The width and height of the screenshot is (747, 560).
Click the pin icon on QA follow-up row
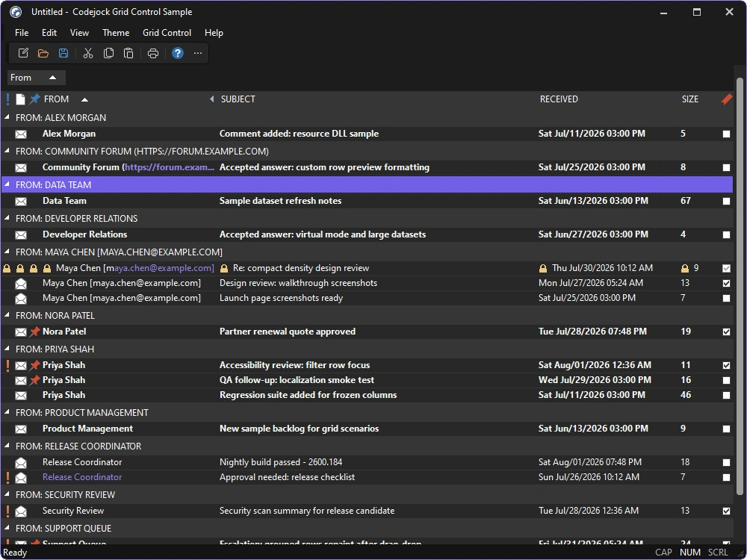pyautogui.click(x=34, y=380)
